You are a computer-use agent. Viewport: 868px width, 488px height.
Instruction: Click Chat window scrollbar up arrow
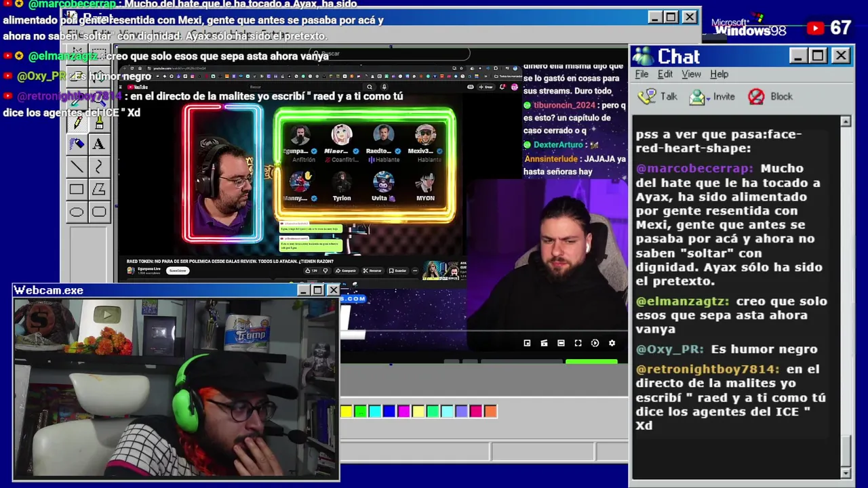pos(846,121)
